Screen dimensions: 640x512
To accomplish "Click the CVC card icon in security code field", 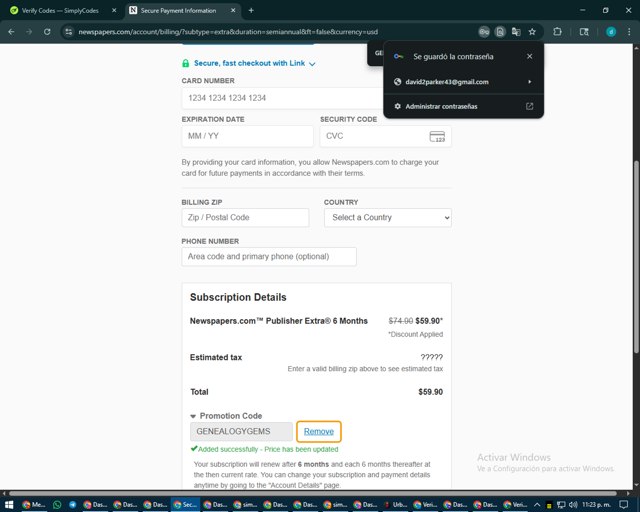I will point(437,136).
